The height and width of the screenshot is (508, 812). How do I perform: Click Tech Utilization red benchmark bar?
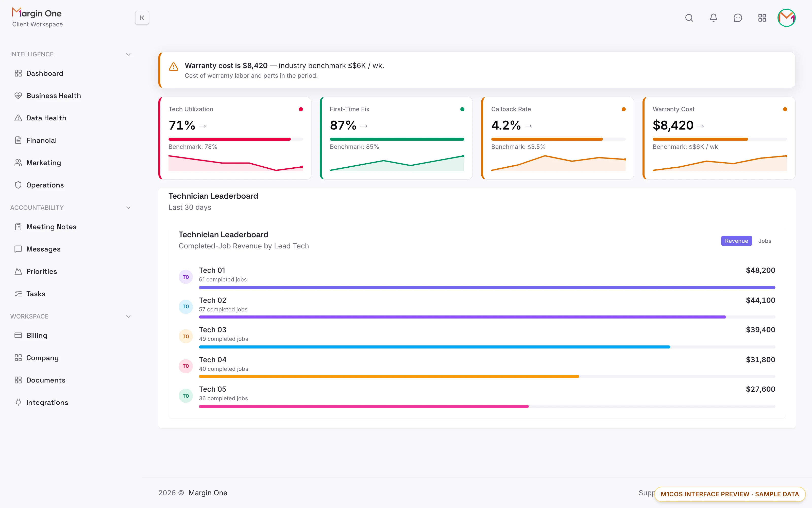pos(229,139)
